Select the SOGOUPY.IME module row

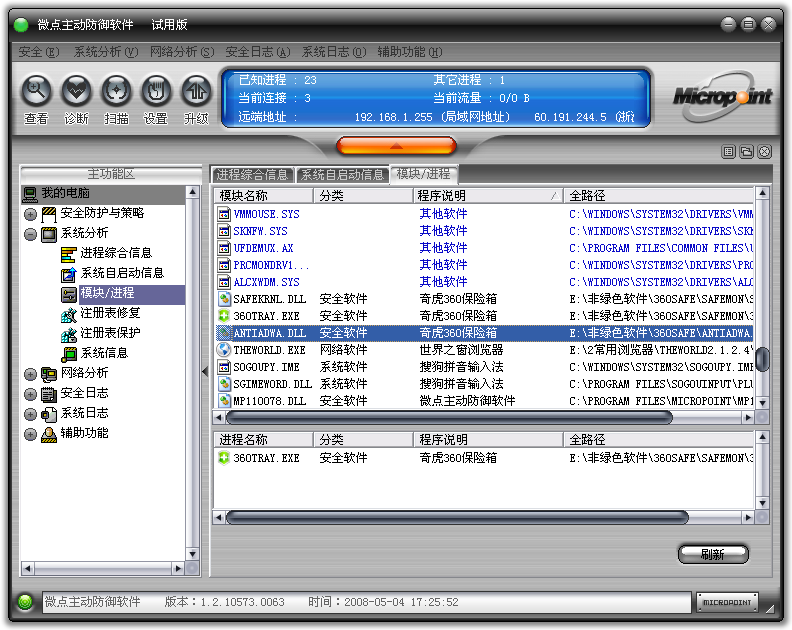point(484,367)
